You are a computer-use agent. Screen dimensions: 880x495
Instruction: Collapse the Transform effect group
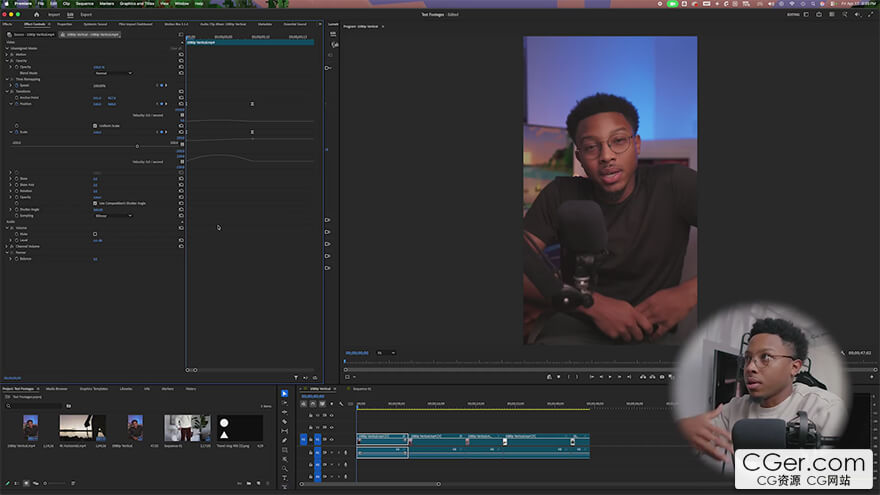click(x=7, y=91)
